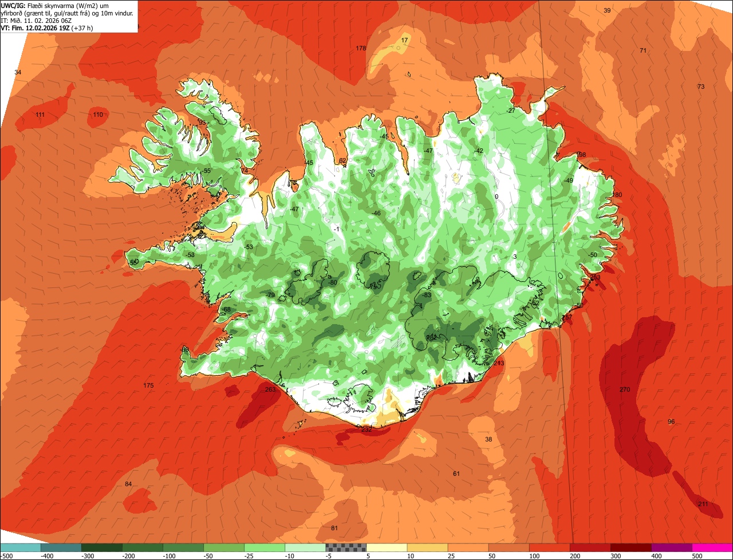
Task: Pick the darkest green swatch from -300 to -200
Action: [101, 547]
